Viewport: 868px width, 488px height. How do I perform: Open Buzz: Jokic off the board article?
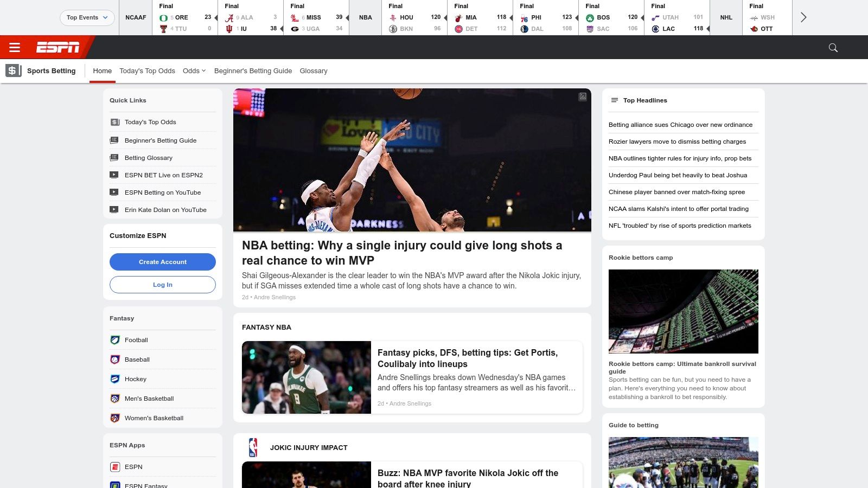click(x=468, y=478)
